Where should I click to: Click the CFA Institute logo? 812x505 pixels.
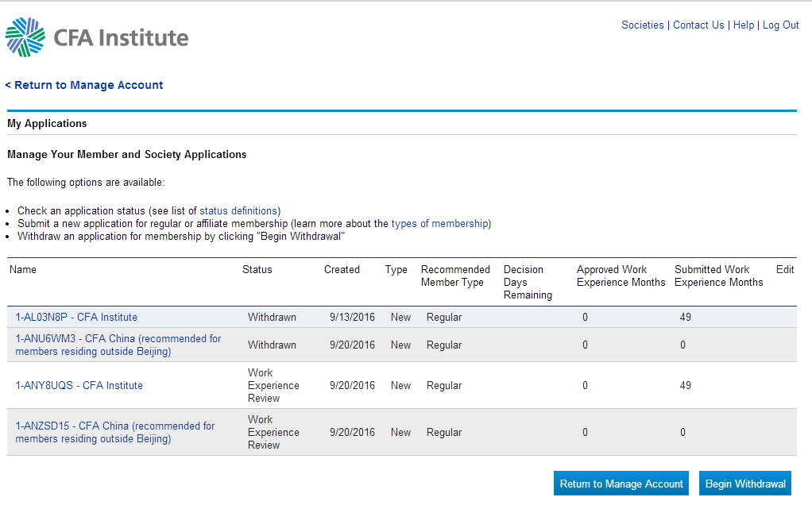click(x=97, y=37)
